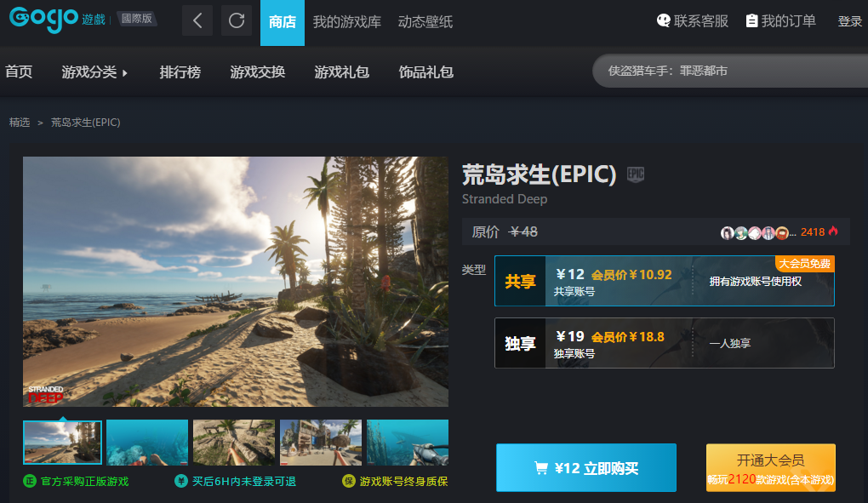Click the 登录 login link
The height and width of the screenshot is (503, 868).
(850, 21)
